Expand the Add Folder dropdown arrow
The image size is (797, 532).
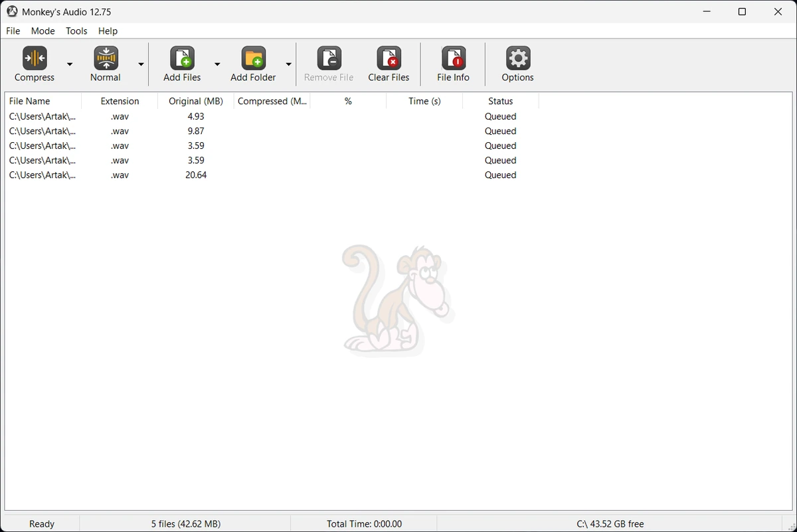click(x=288, y=64)
